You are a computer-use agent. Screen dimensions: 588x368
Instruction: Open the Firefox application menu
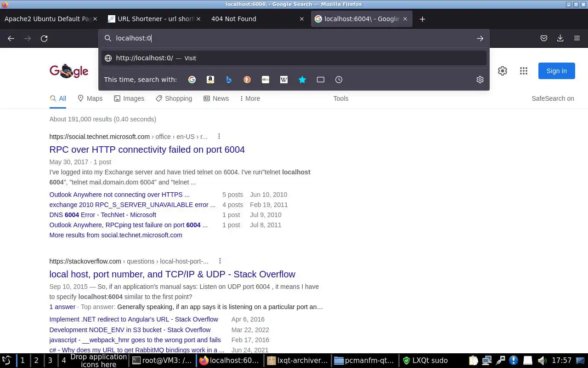[x=577, y=39]
